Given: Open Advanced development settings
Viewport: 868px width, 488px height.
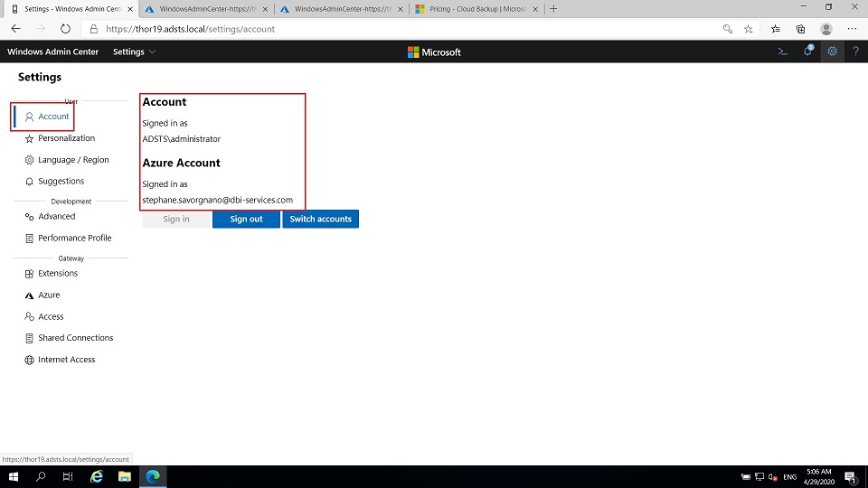Looking at the screenshot, I should pos(56,217).
